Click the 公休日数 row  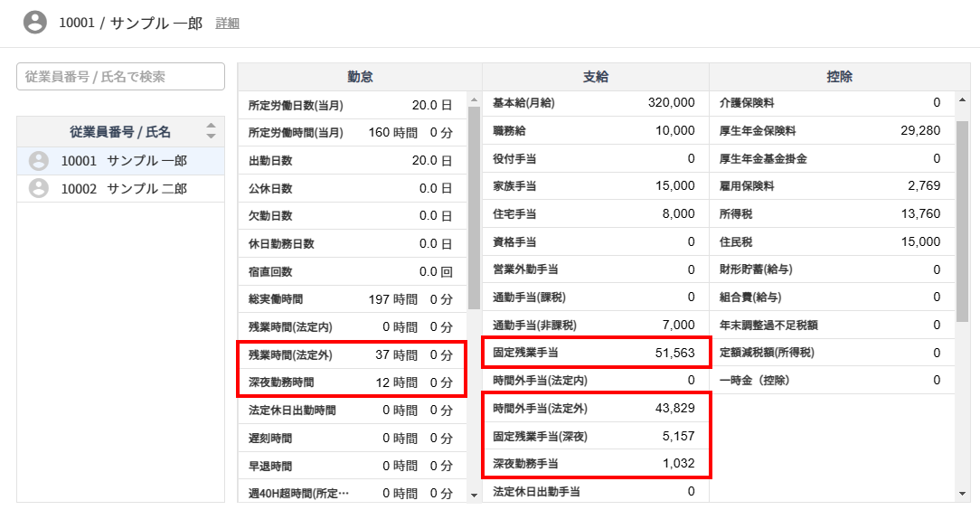coord(352,188)
